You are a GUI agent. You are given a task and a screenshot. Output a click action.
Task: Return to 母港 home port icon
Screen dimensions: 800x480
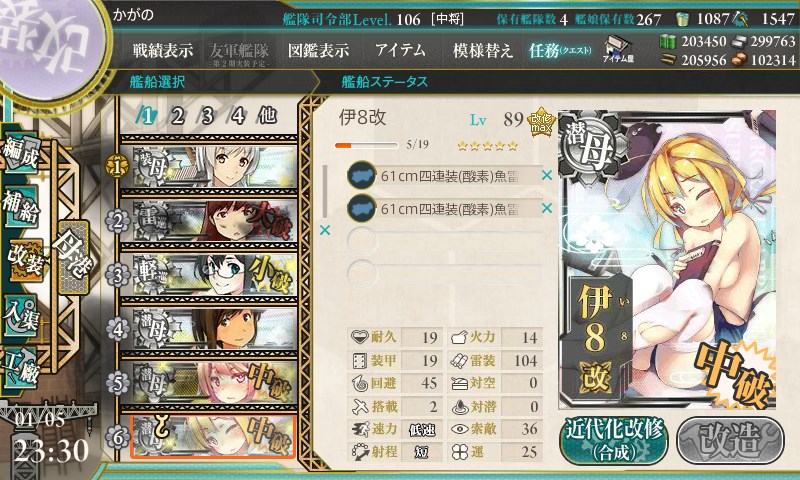tap(73, 257)
